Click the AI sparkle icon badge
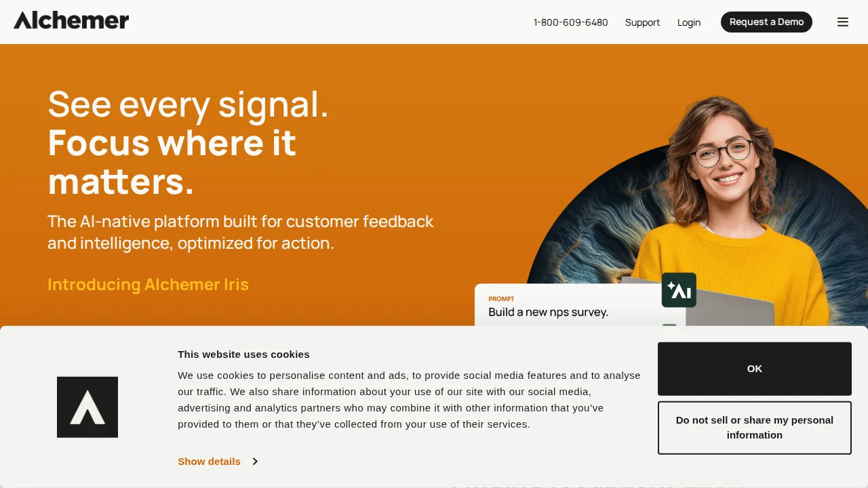Image resolution: width=868 pixels, height=488 pixels. click(x=679, y=290)
